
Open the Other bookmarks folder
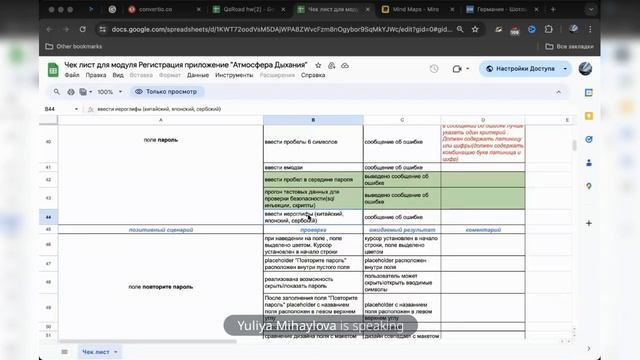(x=74, y=47)
